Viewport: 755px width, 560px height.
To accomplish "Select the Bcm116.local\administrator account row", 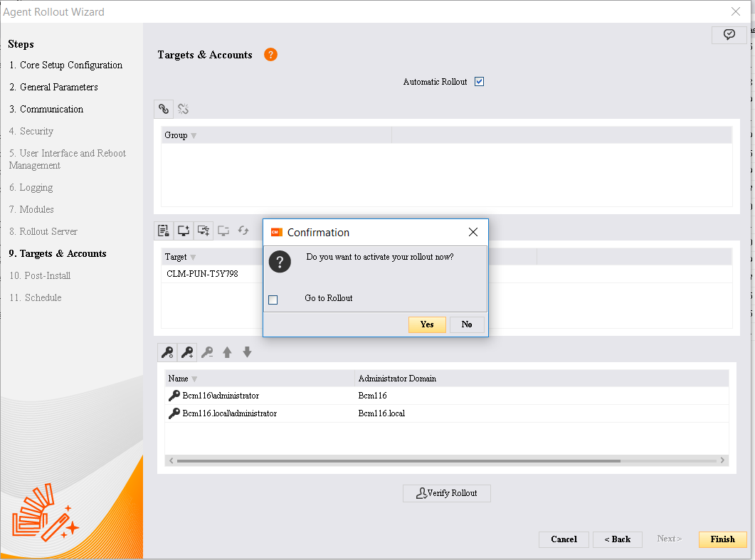I will 229,413.
